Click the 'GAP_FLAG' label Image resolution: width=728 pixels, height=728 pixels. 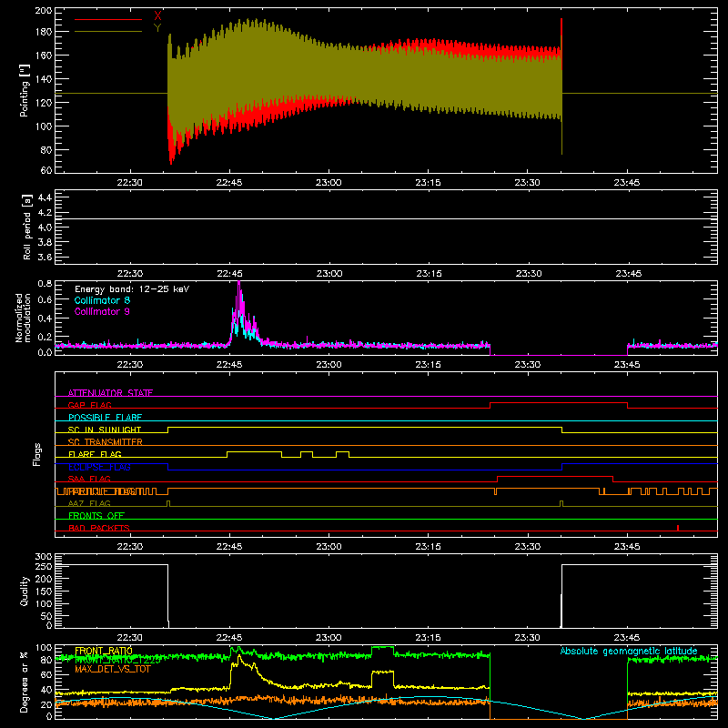click(x=89, y=405)
